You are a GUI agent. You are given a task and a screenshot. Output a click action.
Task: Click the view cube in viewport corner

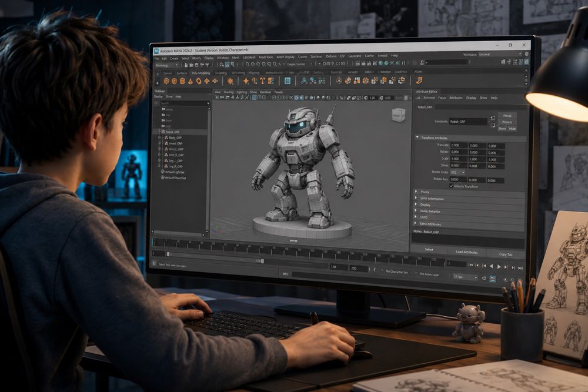(x=398, y=115)
